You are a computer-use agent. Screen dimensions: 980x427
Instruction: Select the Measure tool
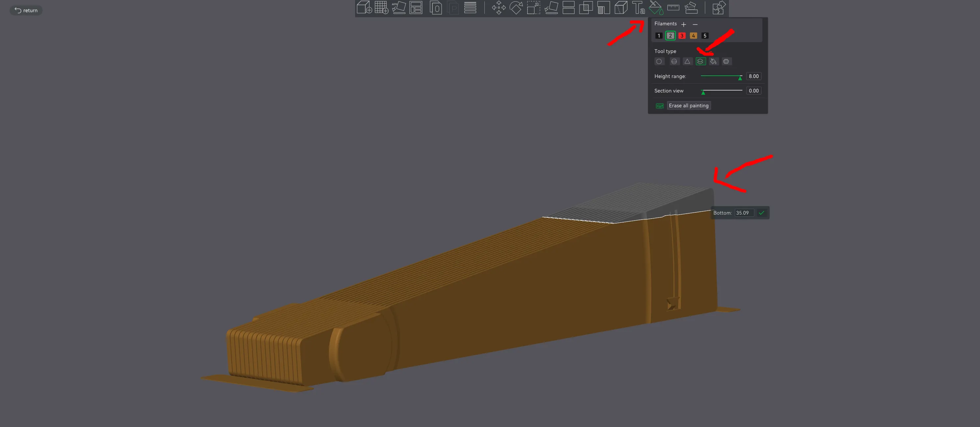coord(673,8)
